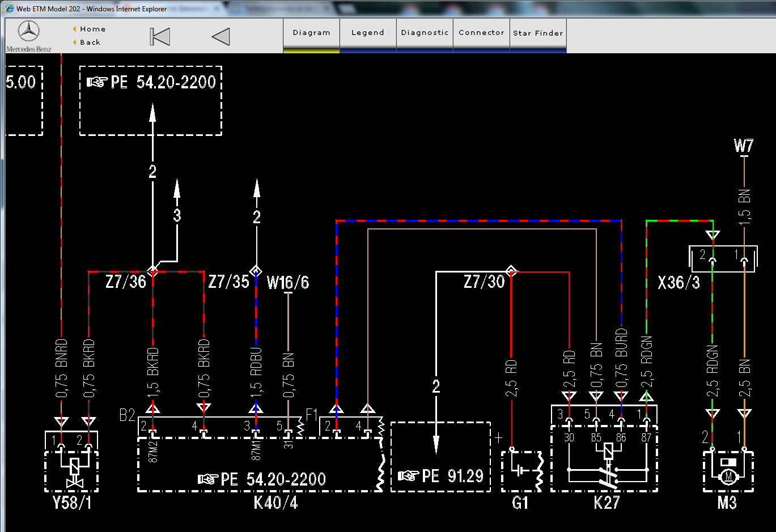The height and width of the screenshot is (532, 776).
Task: Click the B2 fuse block label
Action: coord(127,415)
